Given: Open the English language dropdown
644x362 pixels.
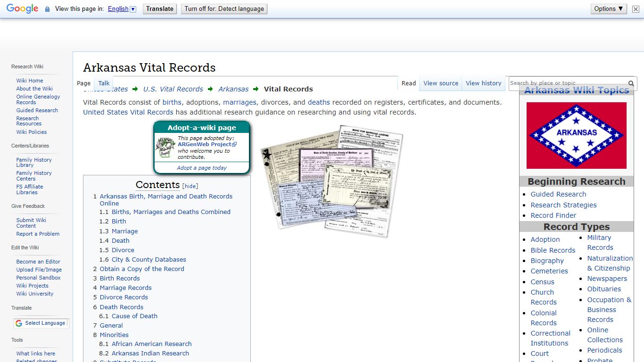Looking at the screenshot, I should (x=122, y=9).
